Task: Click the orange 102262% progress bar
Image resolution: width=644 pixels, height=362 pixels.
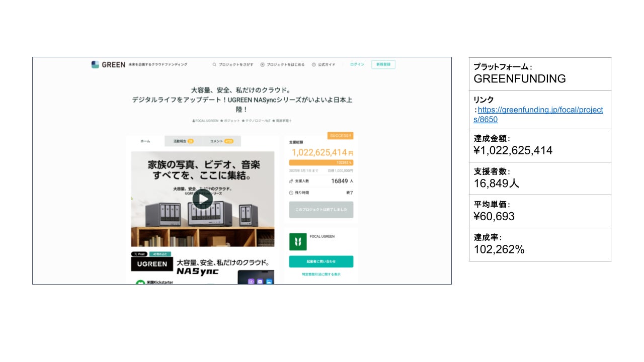Action: (x=321, y=162)
